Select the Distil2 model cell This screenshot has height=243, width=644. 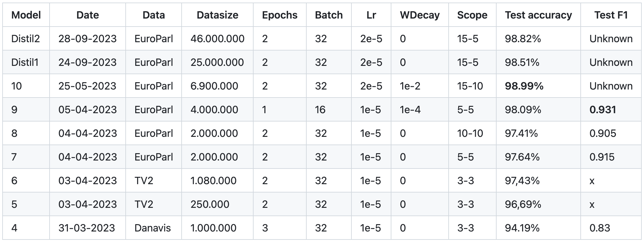[x=26, y=39]
